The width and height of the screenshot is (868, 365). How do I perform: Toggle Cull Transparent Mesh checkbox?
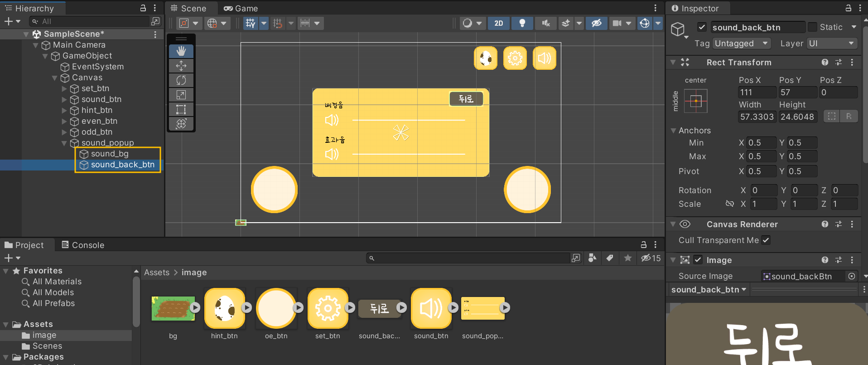[x=766, y=240]
